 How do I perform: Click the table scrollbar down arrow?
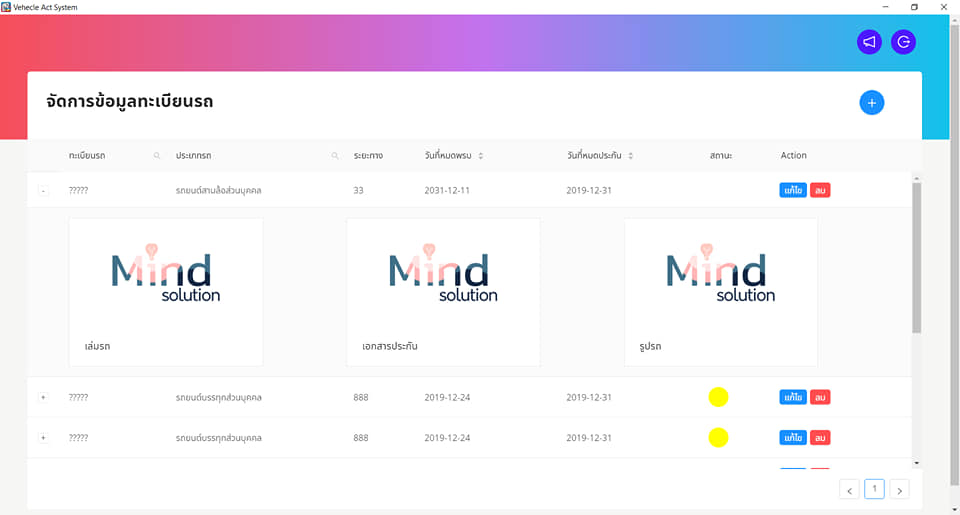click(x=916, y=463)
